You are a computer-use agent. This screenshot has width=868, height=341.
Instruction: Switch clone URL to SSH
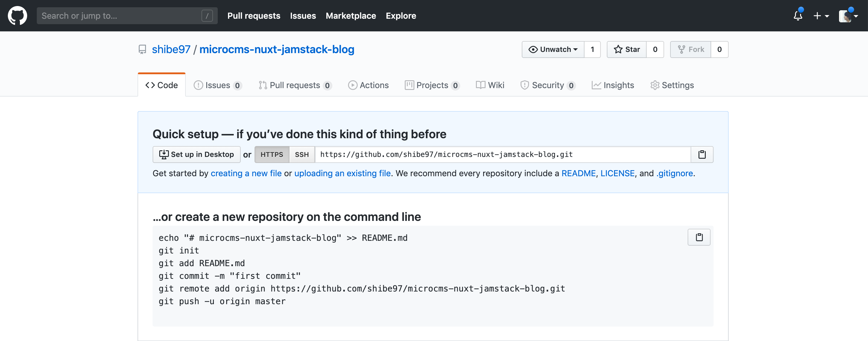coord(302,155)
